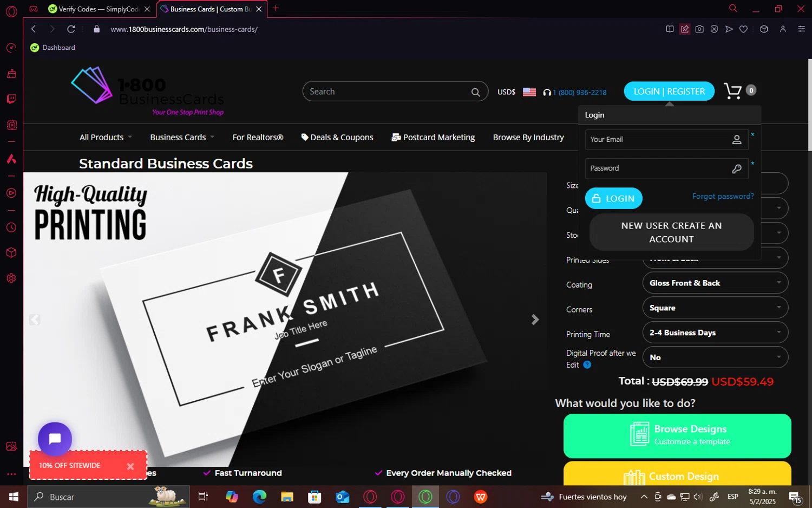Screen dimensions: 812x508
Task: Open Microsoft Edge from taskbar
Action: pyautogui.click(x=259, y=497)
